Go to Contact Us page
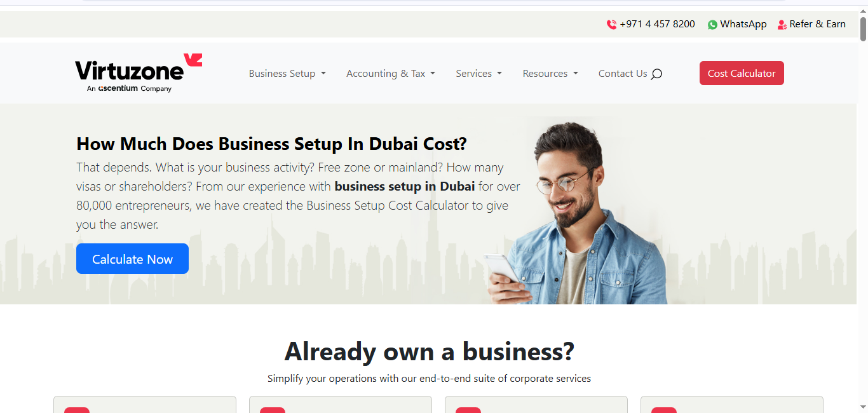The height and width of the screenshot is (413, 868). pos(623,74)
